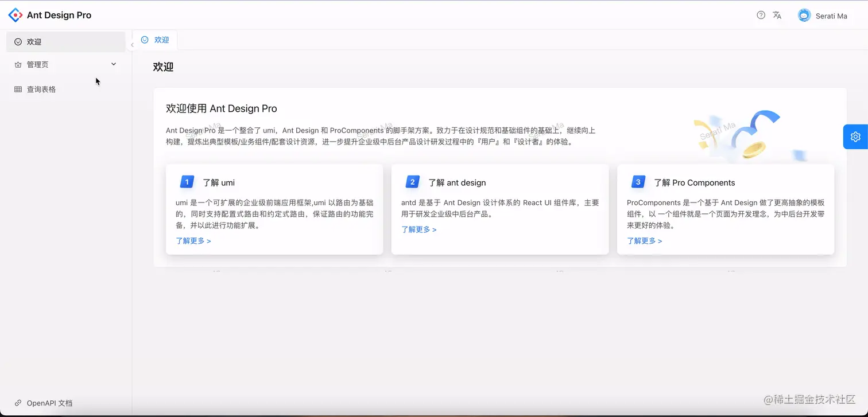Open the 管理页 sidebar menu item

tap(66, 65)
